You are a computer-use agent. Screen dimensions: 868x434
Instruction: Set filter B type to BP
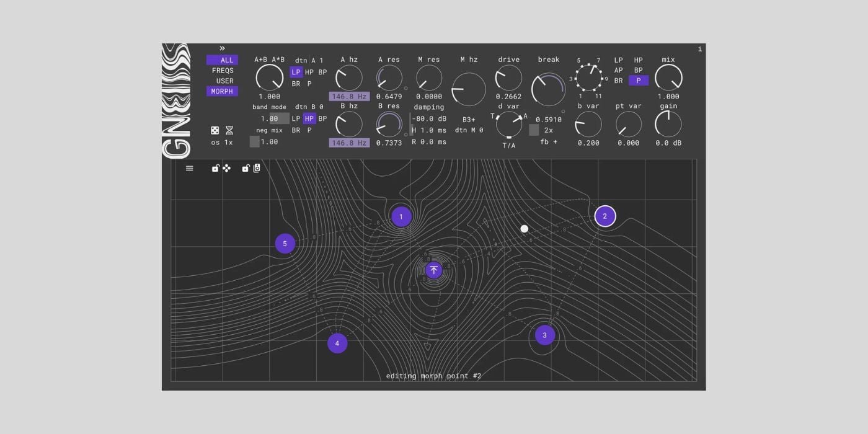coord(322,118)
